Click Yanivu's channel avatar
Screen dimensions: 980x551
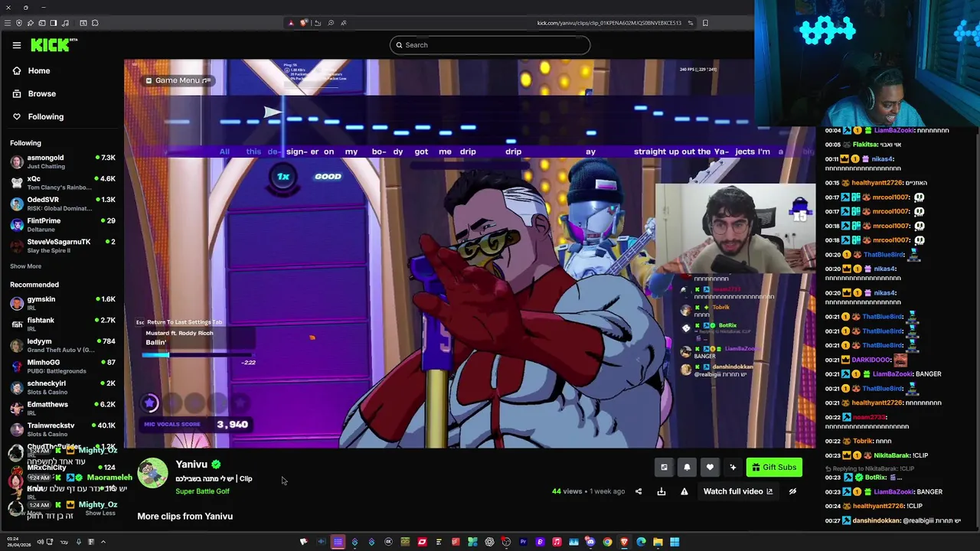(152, 473)
